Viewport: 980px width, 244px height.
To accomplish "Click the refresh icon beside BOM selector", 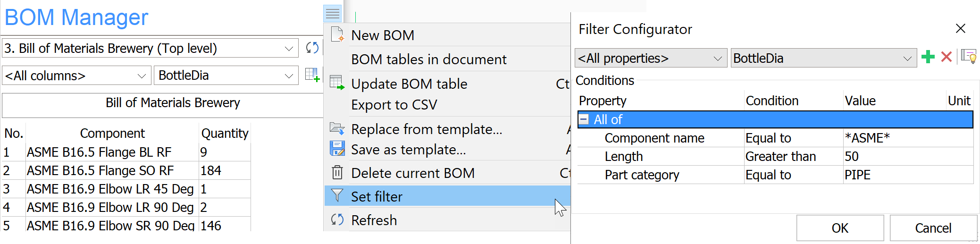I will (312, 48).
